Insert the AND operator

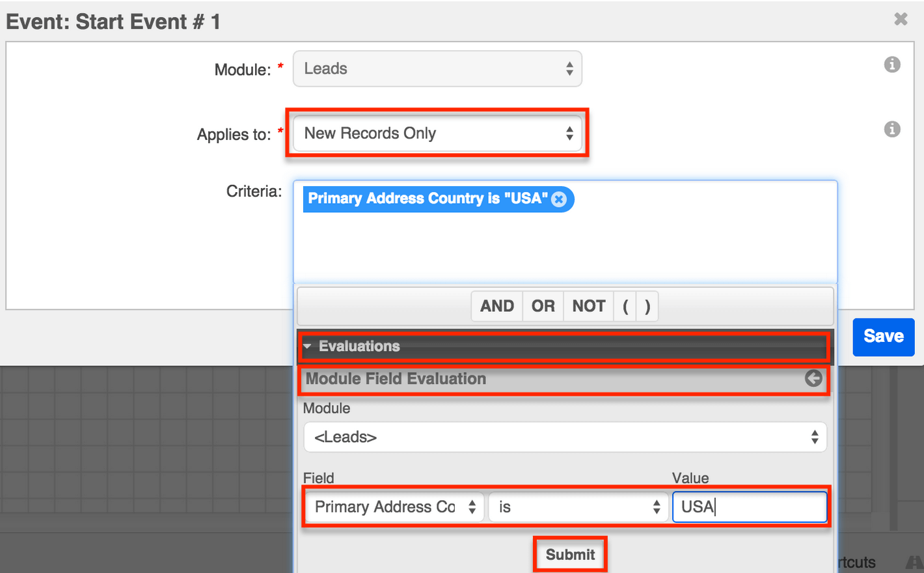coord(497,306)
